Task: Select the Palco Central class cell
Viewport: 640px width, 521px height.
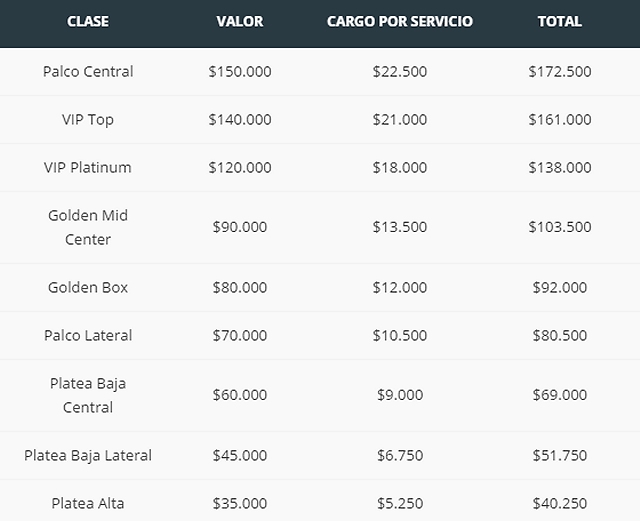Action: click(88, 71)
